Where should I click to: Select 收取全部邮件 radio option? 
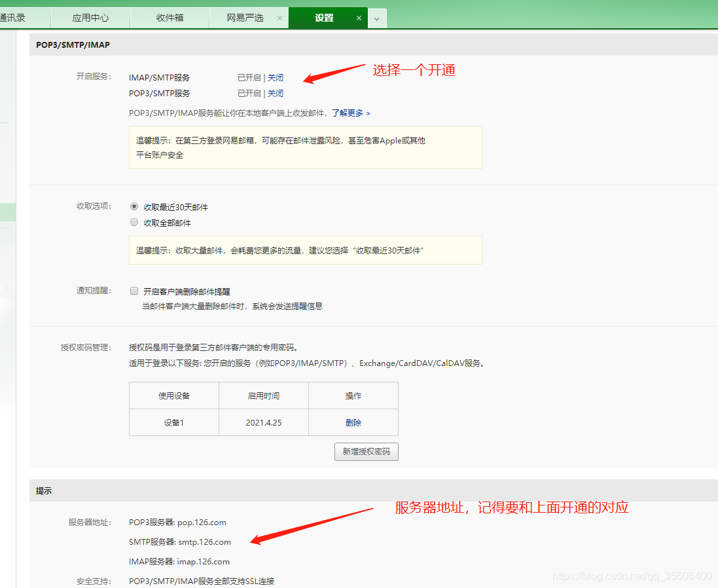click(x=134, y=222)
